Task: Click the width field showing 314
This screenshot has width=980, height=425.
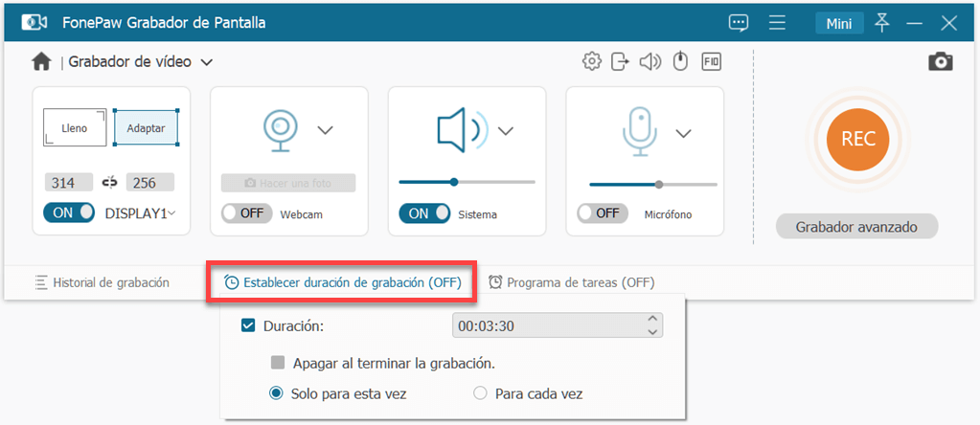Action: point(69,183)
